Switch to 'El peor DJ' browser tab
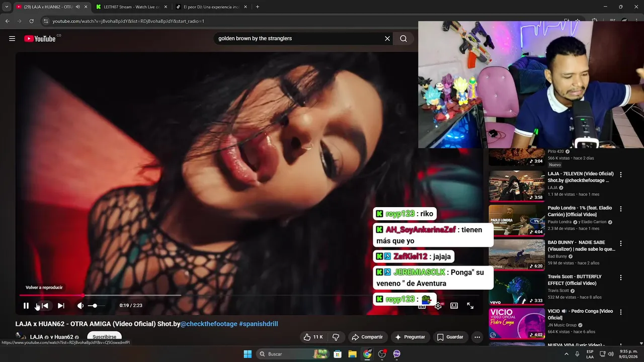The height and width of the screenshot is (362, 644). click(211, 7)
